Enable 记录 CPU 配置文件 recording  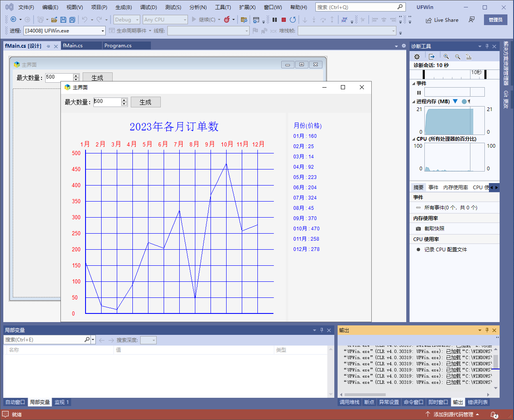click(445, 250)
